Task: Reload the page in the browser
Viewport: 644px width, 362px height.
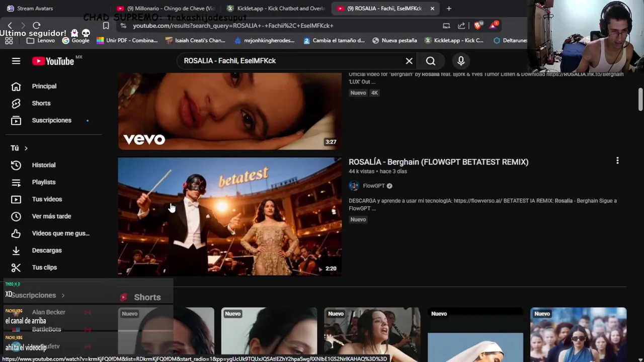Action: point(36,25)
